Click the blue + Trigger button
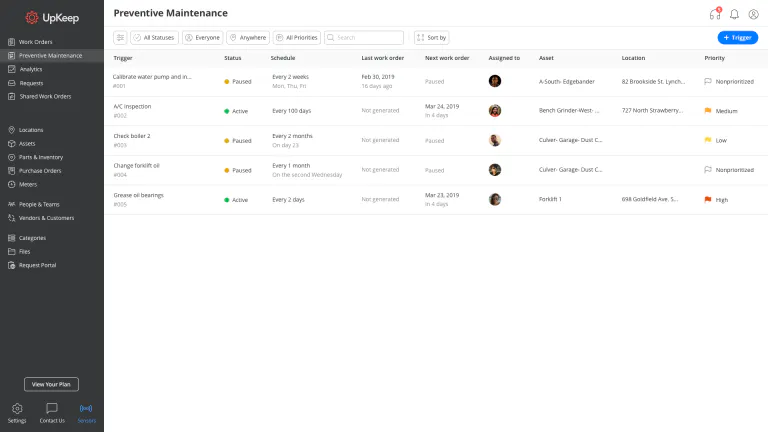Image resolution: width=768 pixels, height=432 pixels. click(x=738, y=38)
